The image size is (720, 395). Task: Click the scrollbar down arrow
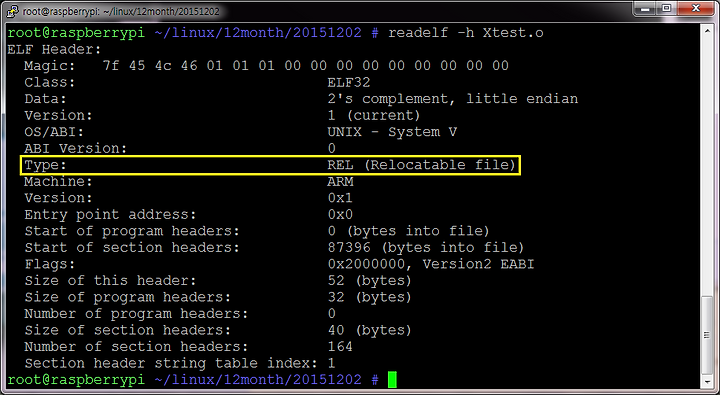[x=707, y=382]
